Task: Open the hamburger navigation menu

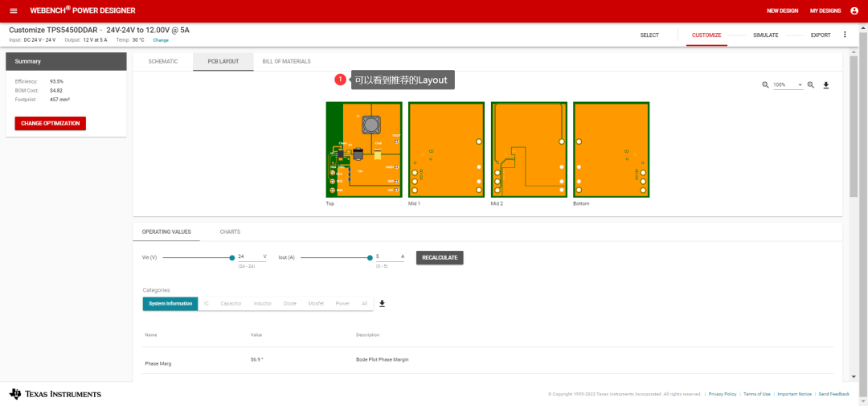Action: pyautogui.click(x=14, y=11)
